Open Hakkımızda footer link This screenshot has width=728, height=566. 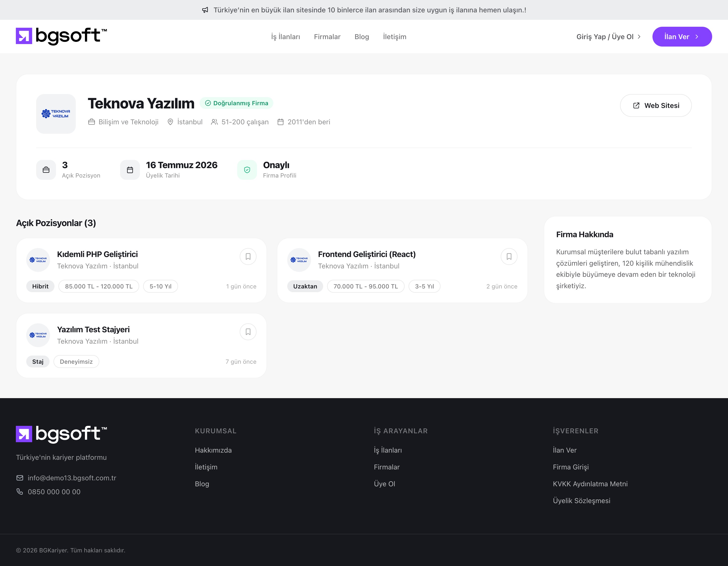213,450
